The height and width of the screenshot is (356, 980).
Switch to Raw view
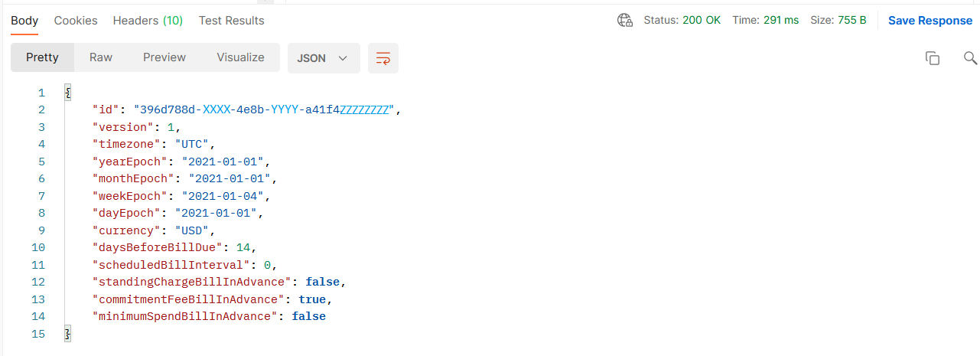point(101,57)
